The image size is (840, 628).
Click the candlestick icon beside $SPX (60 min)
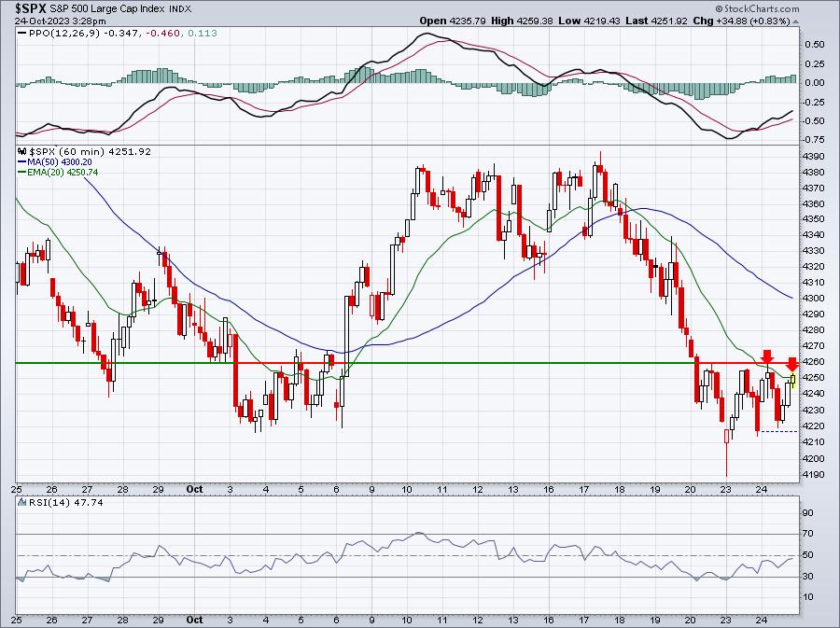(22, 152)
